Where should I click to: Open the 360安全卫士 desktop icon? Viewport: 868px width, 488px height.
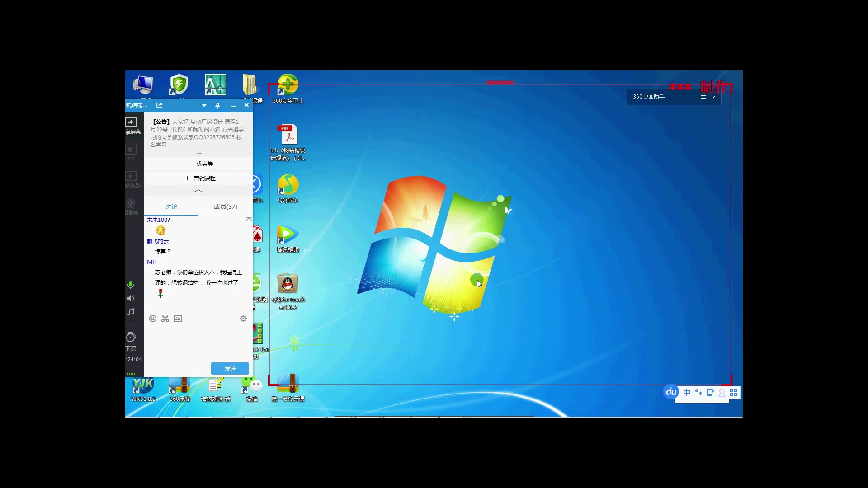click(x=288, y=89)
